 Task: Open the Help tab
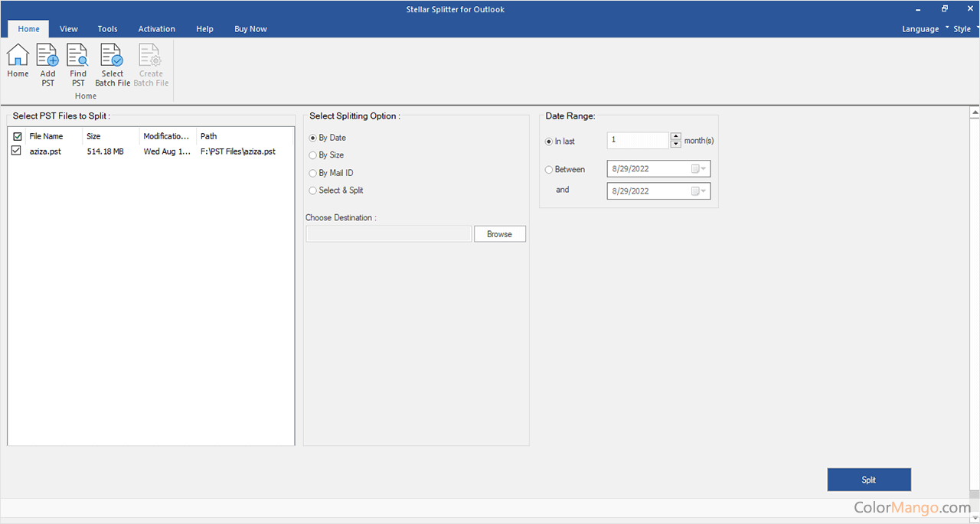[x=204, y=29]
